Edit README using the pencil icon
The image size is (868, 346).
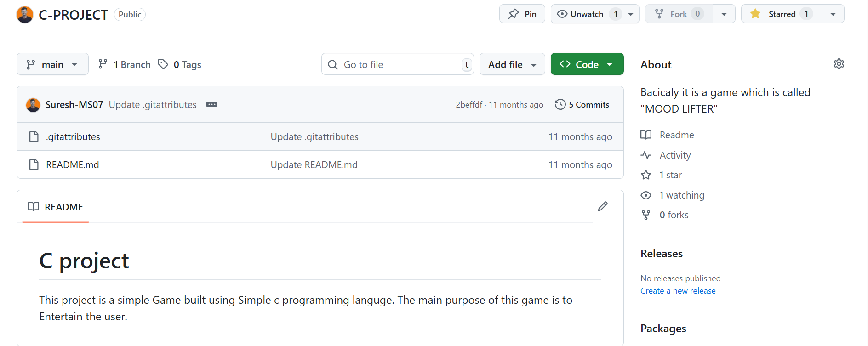602,207
